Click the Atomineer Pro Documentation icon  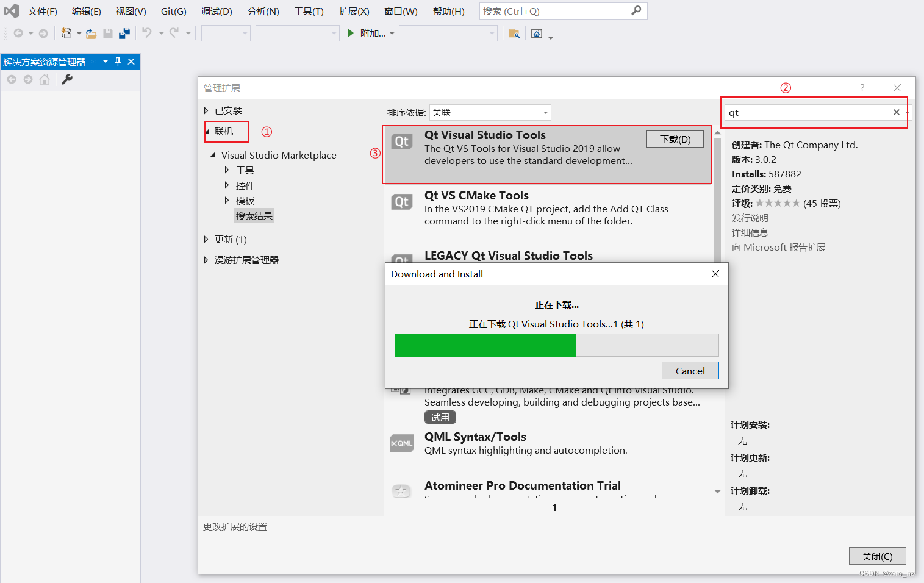point(401,490)
